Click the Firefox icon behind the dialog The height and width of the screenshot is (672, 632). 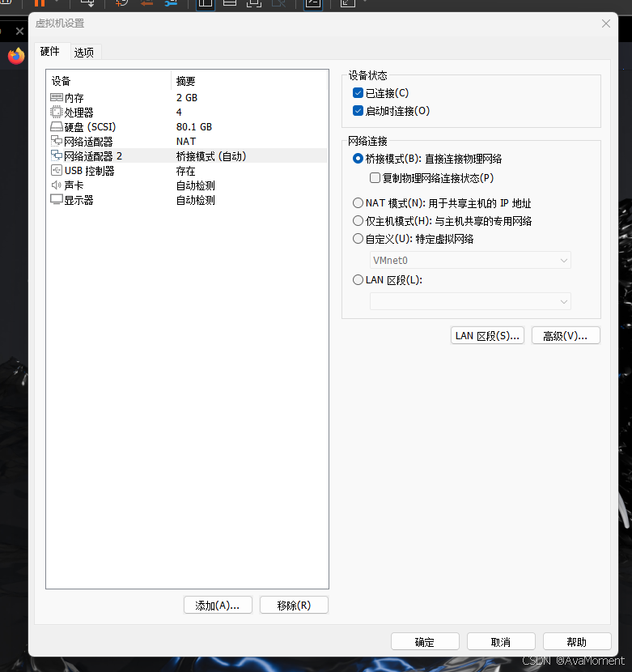click(16, 56)
